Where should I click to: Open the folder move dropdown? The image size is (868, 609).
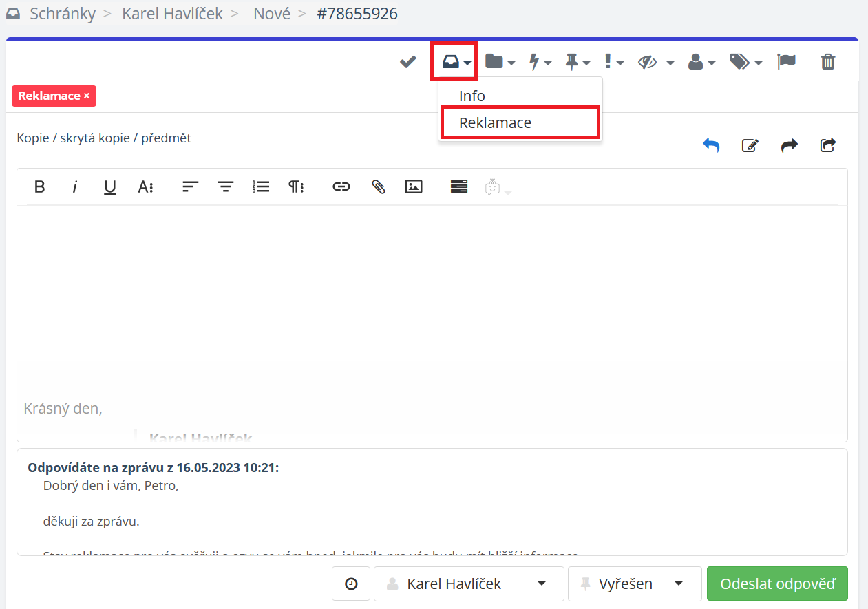(x=500, y=62)
